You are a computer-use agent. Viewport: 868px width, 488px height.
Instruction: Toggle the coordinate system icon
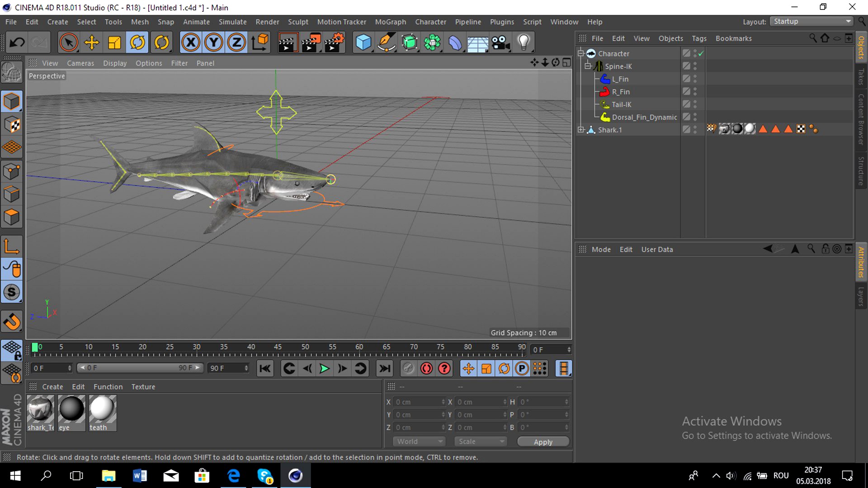pyautogui.click(x=260, y=43)
